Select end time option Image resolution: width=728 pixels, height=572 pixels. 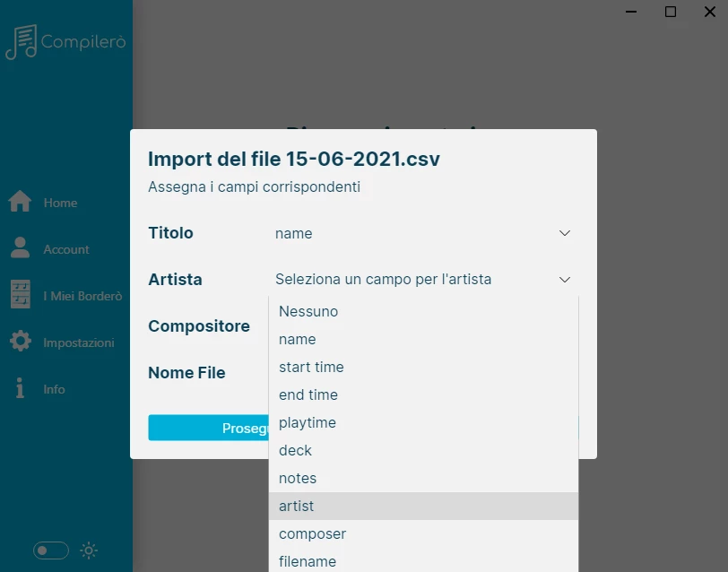point(423,394)
